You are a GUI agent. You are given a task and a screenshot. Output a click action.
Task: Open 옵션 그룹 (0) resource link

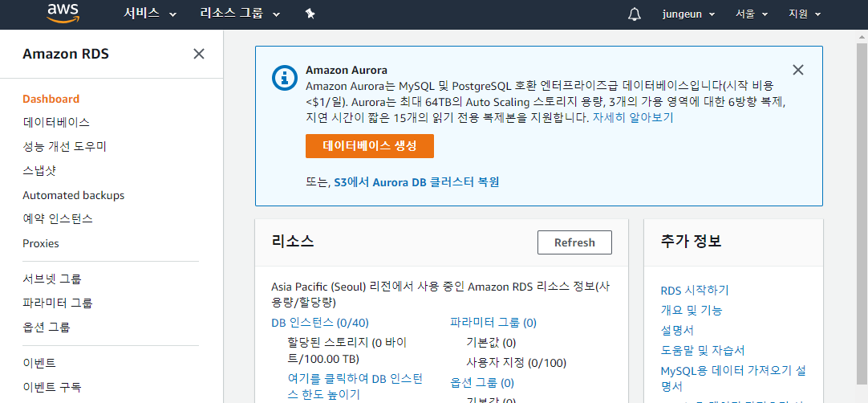[x=482, y=383]
